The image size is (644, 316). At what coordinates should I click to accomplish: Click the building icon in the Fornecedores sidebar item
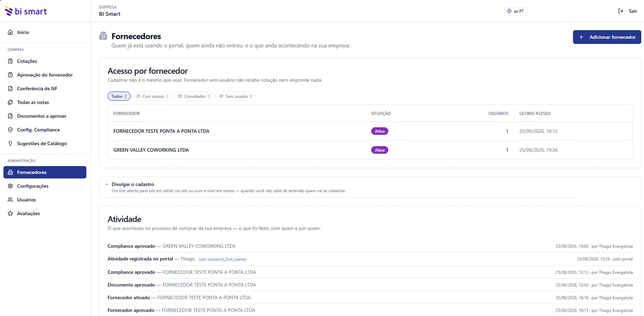[x=10, y=172]
